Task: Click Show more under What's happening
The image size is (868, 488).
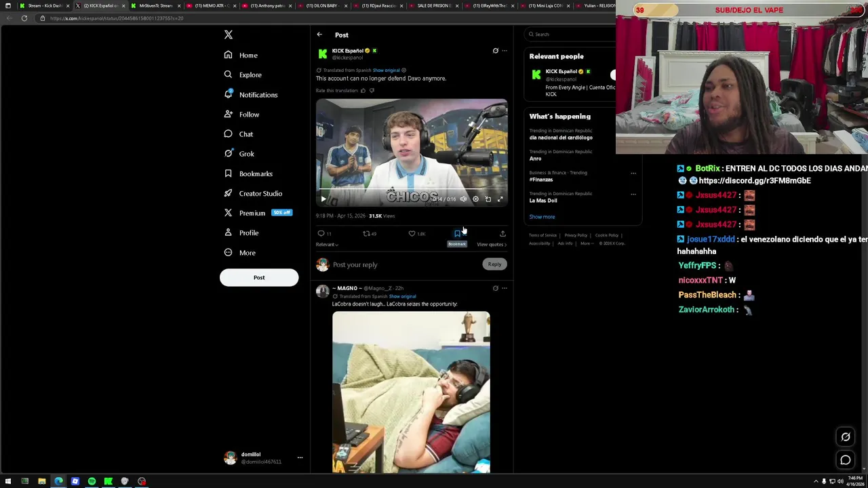Action: (542, 217)
